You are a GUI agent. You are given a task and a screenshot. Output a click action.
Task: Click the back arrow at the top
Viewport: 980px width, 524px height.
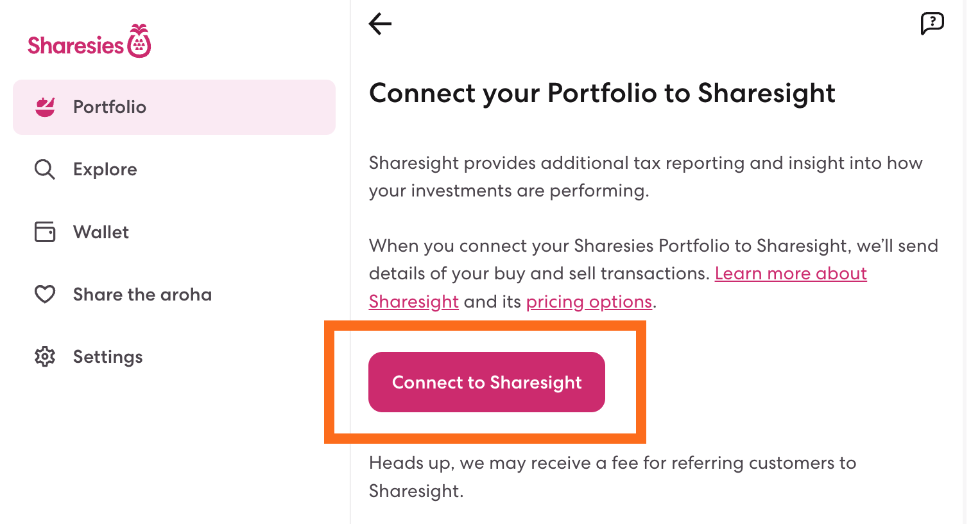(x=379, y=23)
